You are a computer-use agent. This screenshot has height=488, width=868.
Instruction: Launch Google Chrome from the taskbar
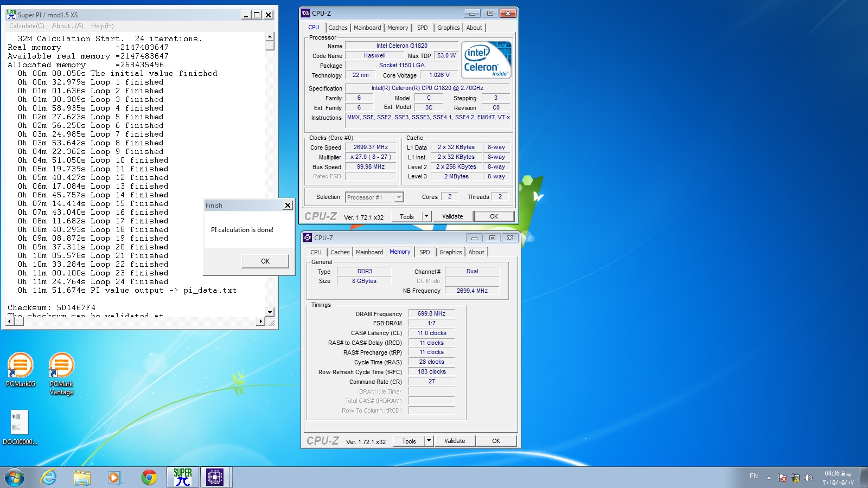pyautogui.click(x=149, y=477)
